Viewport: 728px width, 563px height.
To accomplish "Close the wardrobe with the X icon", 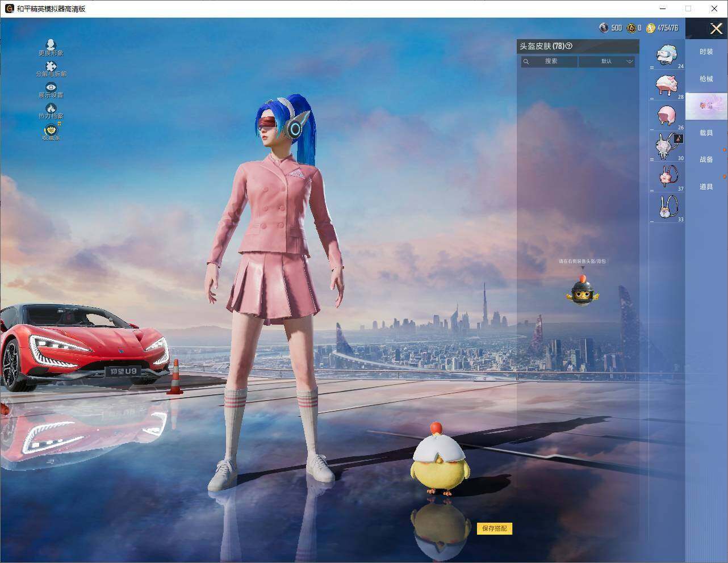I will coord(716,28).
